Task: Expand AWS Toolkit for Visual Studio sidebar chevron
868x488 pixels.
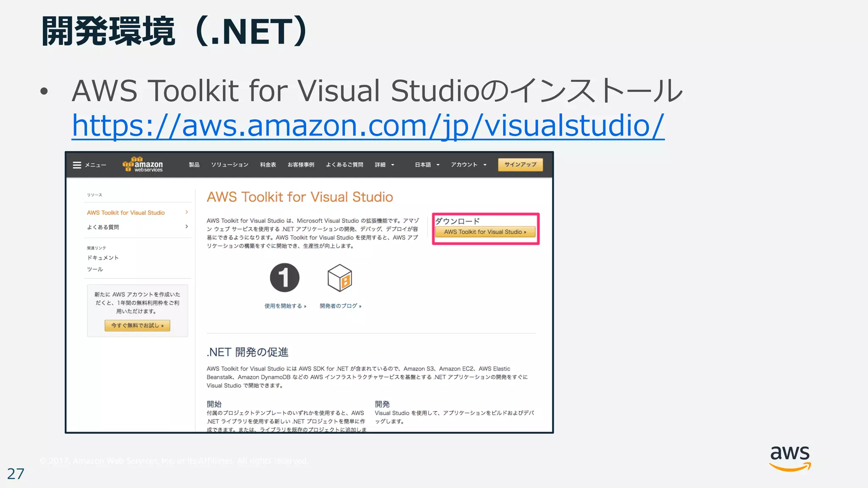Action: click(x=186, y=212)
